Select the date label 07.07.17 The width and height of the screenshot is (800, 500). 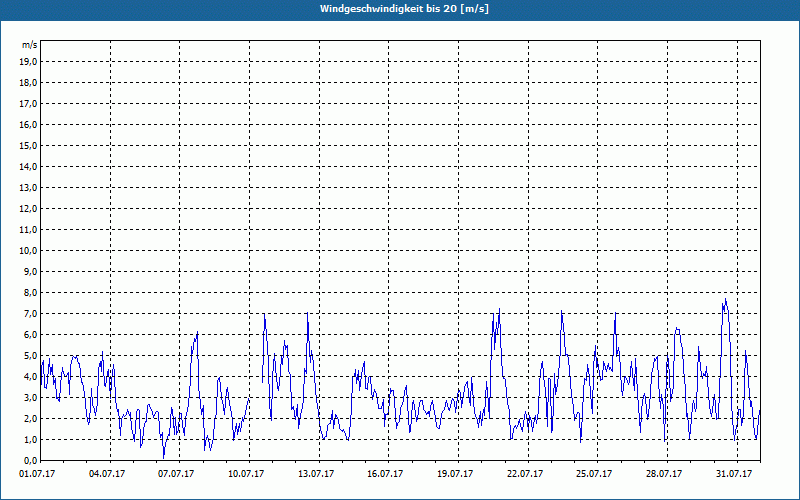click(x=176, y=474)
